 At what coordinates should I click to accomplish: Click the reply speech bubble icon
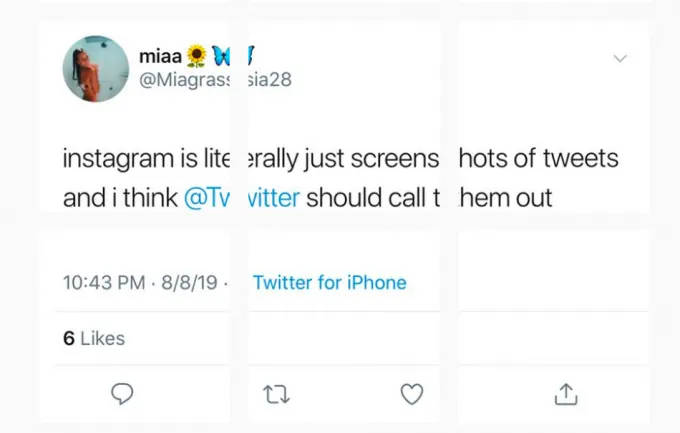(x=122, y=395)
